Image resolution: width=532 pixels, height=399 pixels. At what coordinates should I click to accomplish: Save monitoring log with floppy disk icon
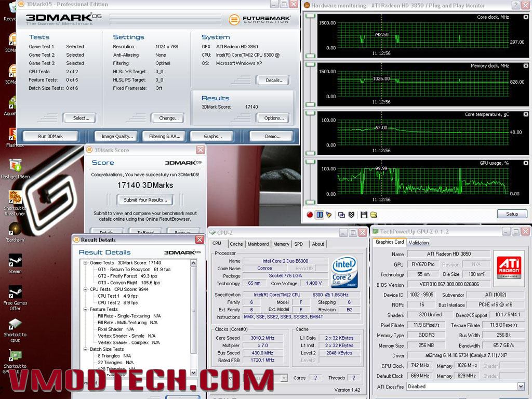point(364,215)
